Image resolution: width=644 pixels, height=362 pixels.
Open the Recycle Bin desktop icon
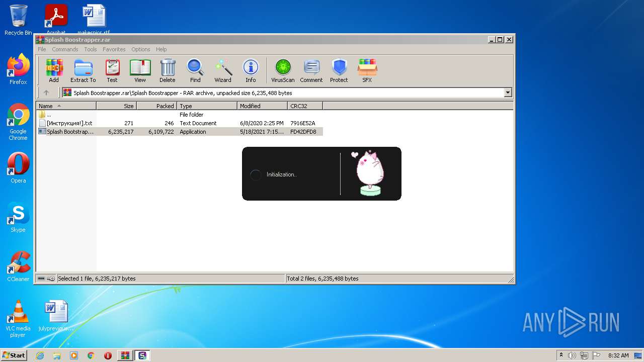18,20
